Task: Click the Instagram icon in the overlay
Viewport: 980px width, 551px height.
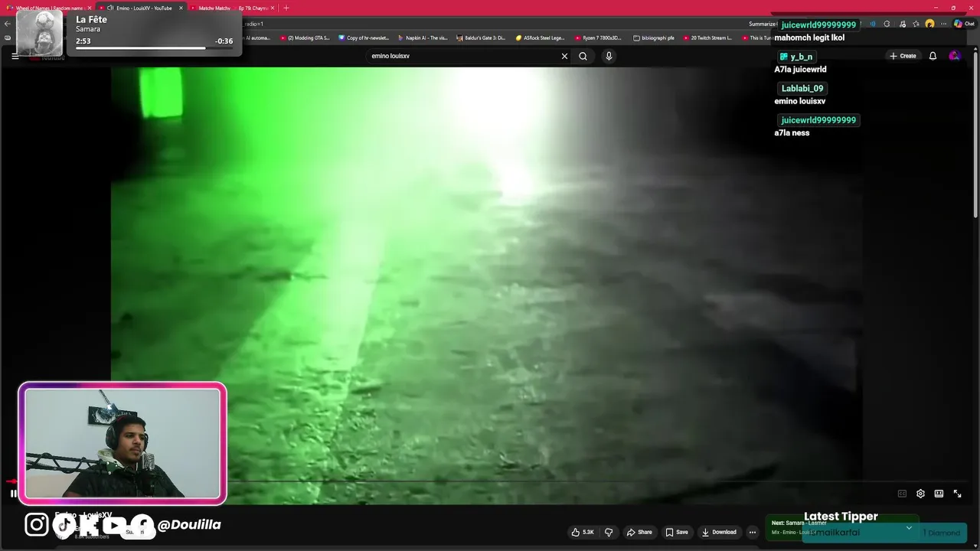Action: [x=37, y=524]
